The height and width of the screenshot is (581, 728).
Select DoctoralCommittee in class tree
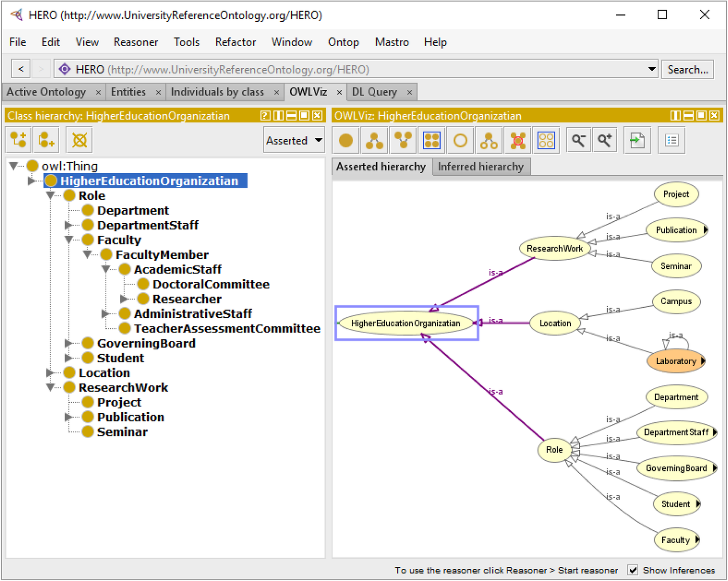click(211, 284)
